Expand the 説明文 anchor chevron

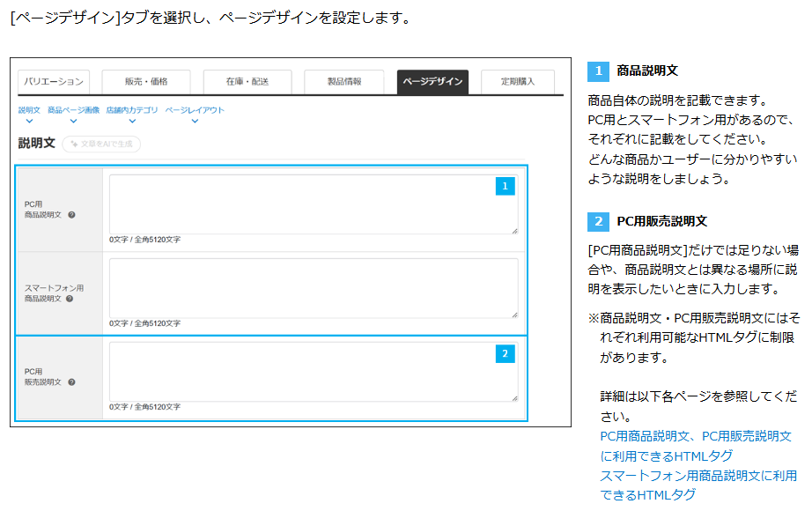tap(29, 121)
